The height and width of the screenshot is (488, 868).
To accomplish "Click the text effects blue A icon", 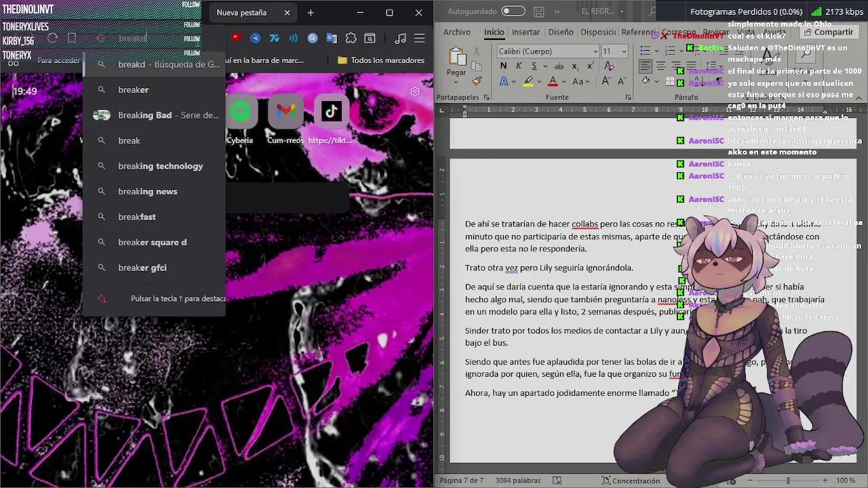I will (x=503, y=81).
